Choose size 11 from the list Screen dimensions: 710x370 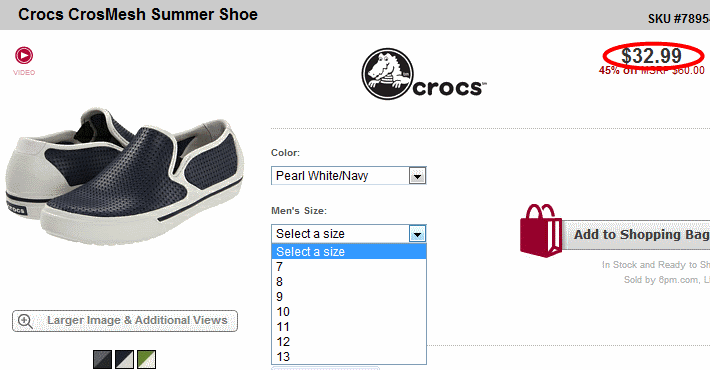pyautogui.click(x=349, y=327)
